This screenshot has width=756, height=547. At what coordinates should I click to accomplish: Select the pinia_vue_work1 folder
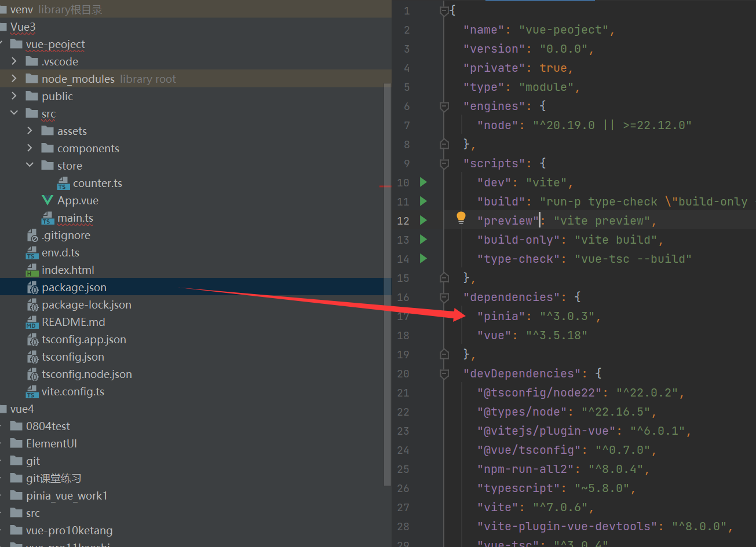coord(67,495)
